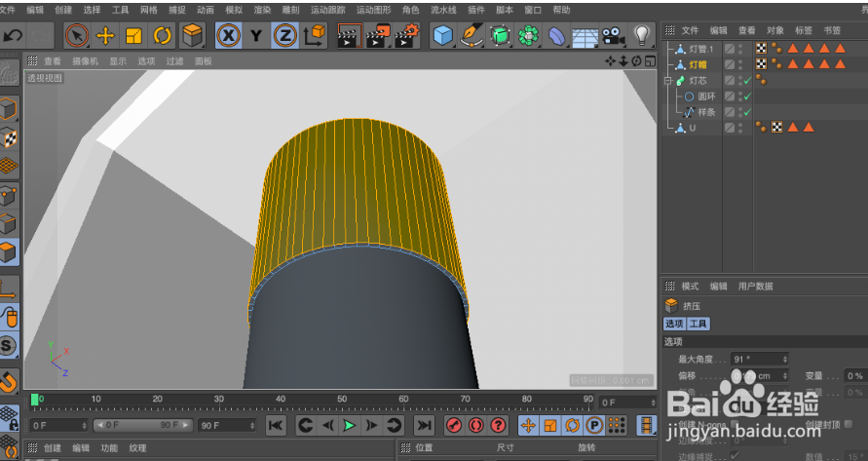Select the spline Pen tool
Image resolution: width=868 pixels, height=461 pixels.
(x=472, y=36)
